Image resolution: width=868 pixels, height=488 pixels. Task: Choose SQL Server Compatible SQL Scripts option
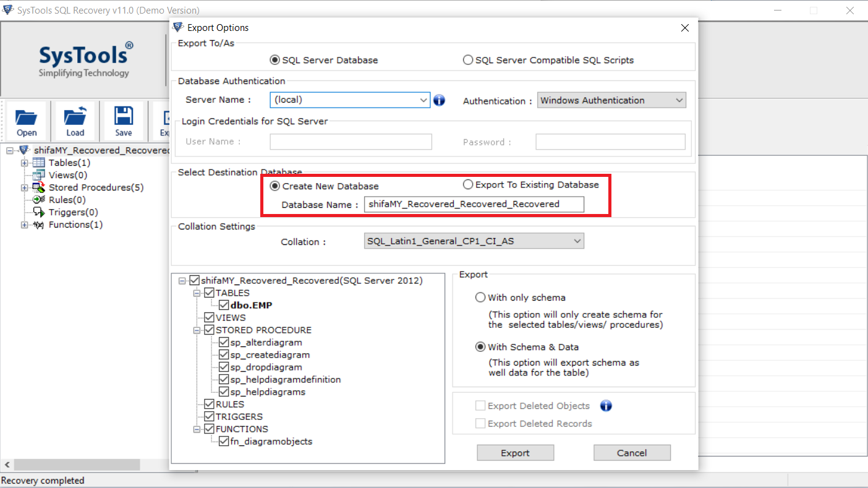click(468, 60)
